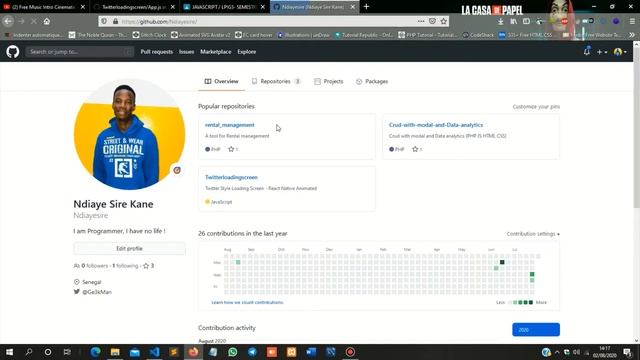The image size is (640, 360).
Task: Click the profile picture avatar
Action: pos(129,134)
